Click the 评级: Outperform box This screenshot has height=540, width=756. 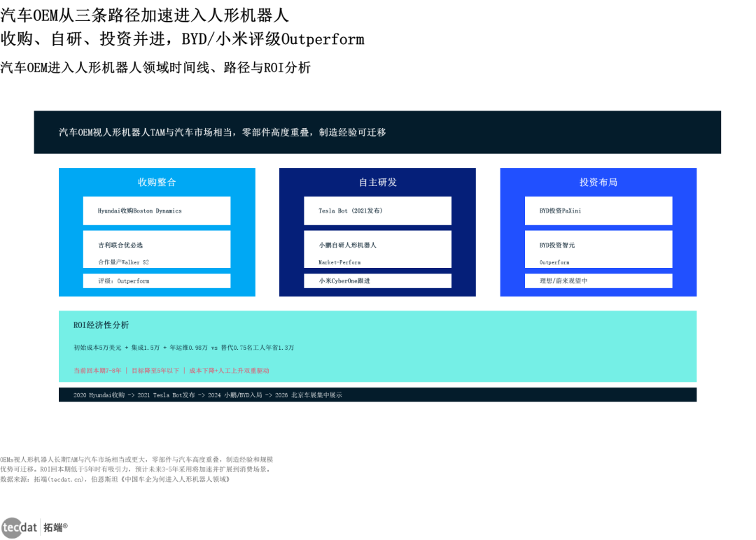pos(157,280)
